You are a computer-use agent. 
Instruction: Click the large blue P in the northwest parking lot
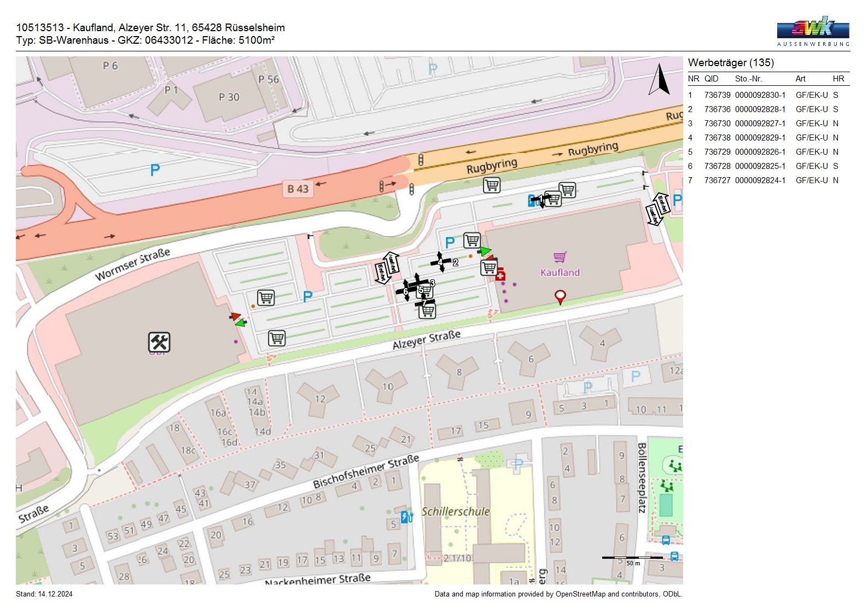pos(155,170)
